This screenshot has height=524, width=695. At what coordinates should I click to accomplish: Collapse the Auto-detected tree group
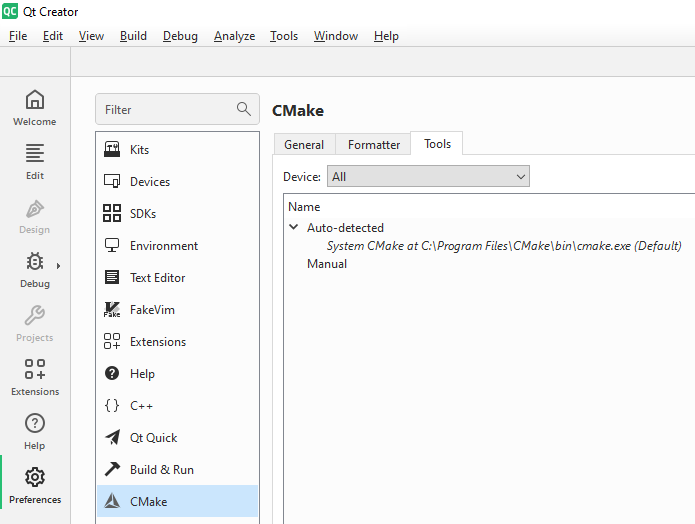[x=293, y=227]
